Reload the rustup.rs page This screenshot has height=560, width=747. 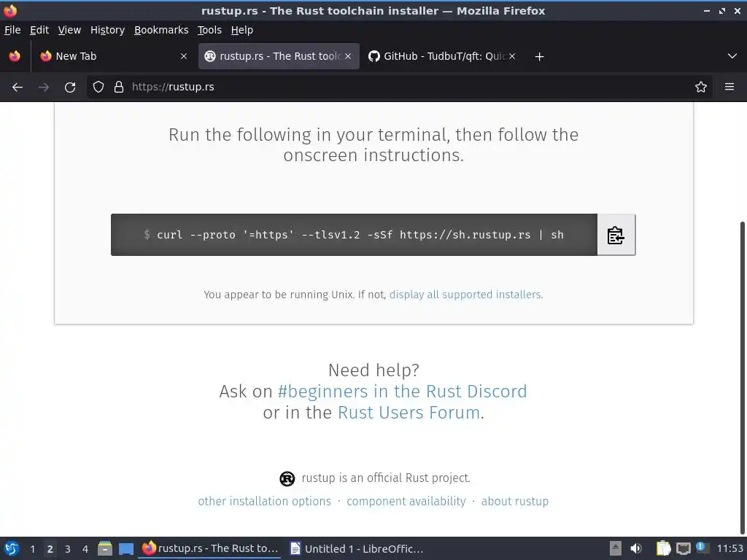(x=70, y=87)
